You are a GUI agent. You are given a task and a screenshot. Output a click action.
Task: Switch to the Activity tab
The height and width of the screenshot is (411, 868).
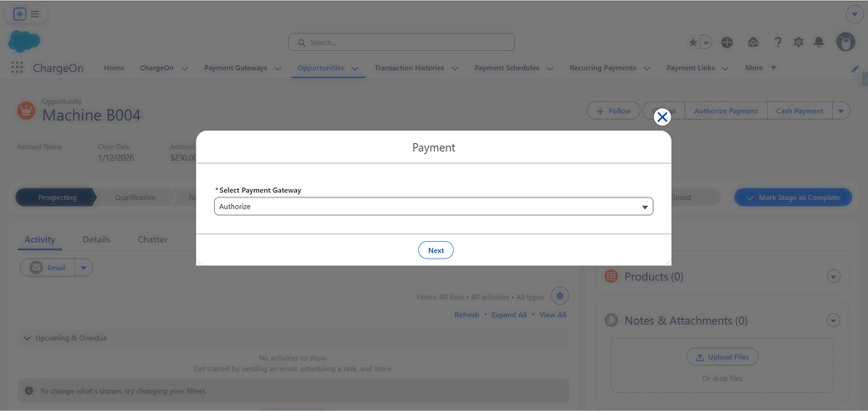40,239
